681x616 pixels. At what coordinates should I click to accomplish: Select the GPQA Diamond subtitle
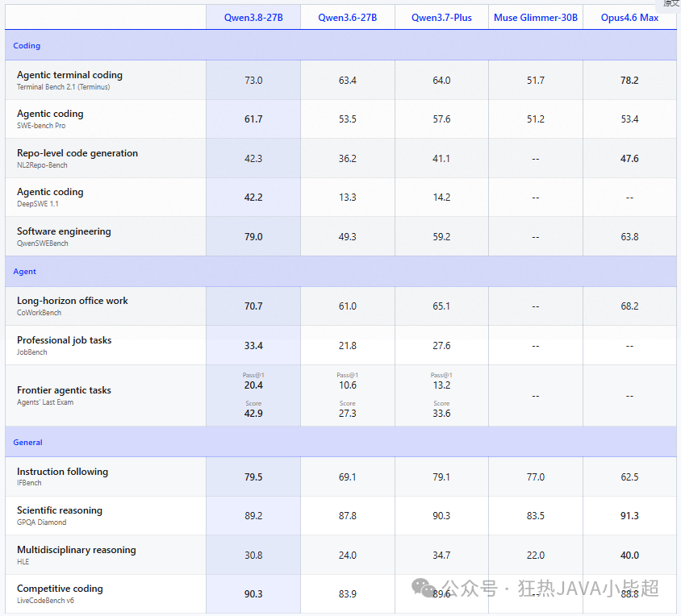pyautogui.click(x=42, y=522)
